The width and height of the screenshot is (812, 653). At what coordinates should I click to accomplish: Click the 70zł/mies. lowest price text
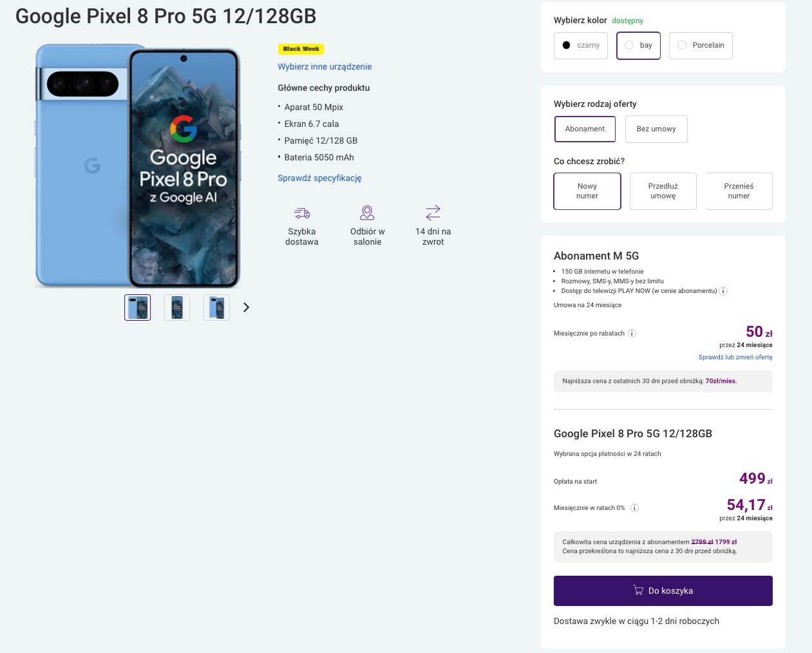click(721, 381)
